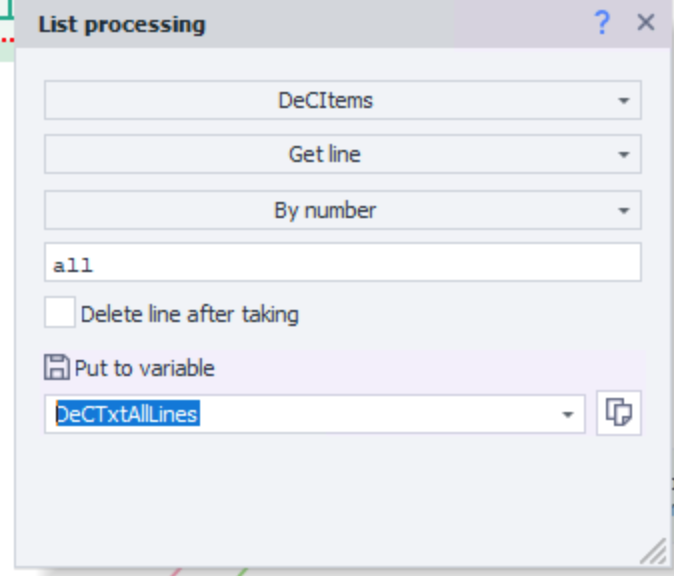Screen dimensions: 674x576
Task: Open the Get line action dropdown
Action: tap(343, 154)
